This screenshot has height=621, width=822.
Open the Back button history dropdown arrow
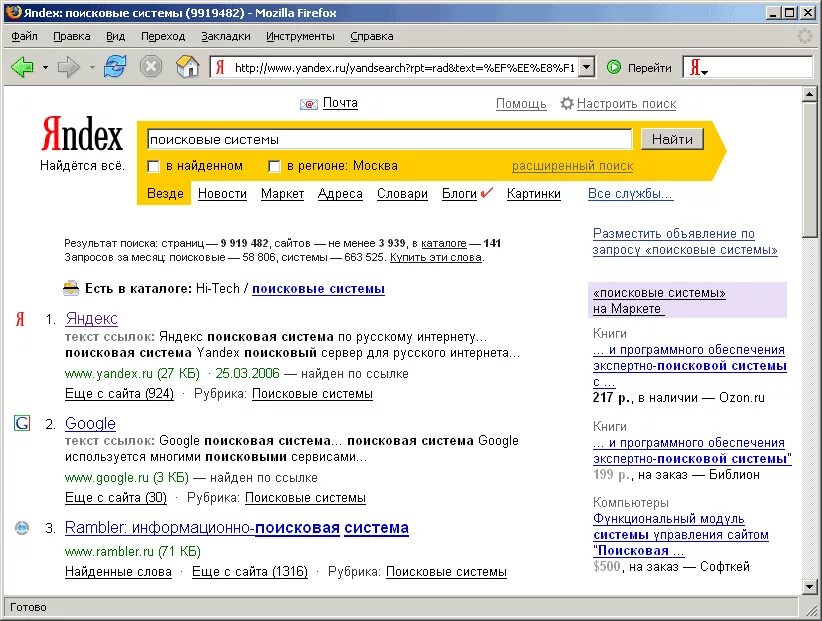tap(46, 68)
